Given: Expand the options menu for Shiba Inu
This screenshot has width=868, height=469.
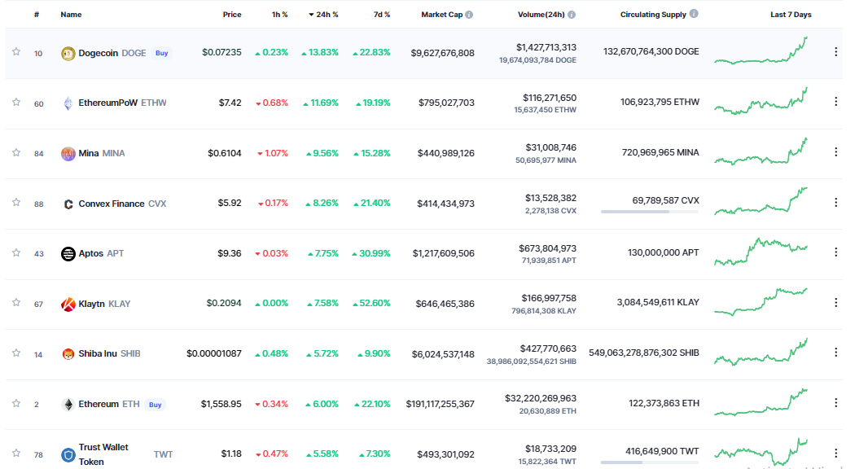Looking at the screenshot, I should [835, 353].
